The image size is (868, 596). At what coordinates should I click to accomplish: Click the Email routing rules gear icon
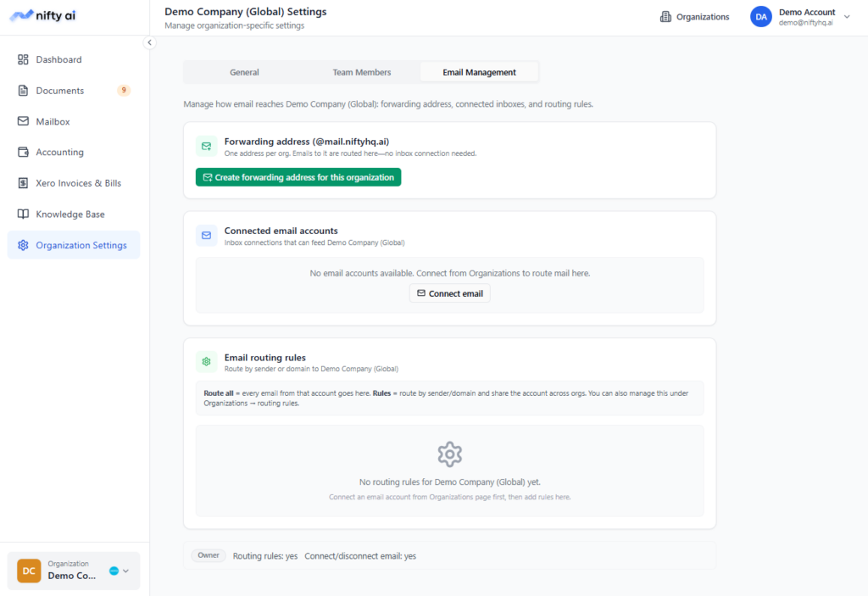(x=207, y=362)
